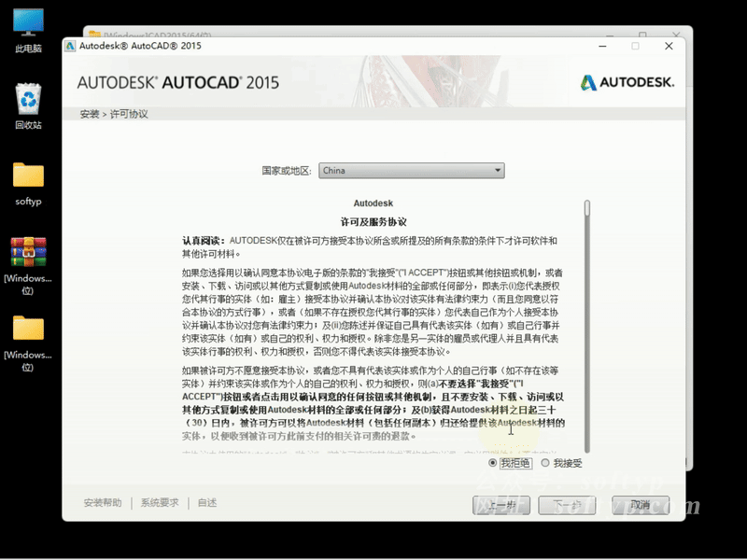Close the background CAD2015 folder window
Viewport: 747px width, 560px height.
coord(676,35)
